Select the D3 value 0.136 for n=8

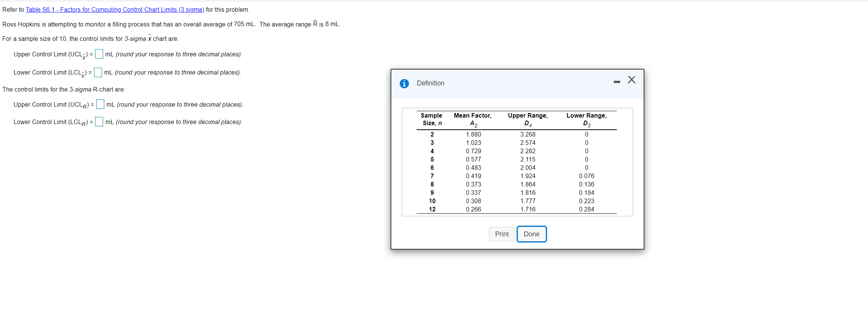coord(586,184)
